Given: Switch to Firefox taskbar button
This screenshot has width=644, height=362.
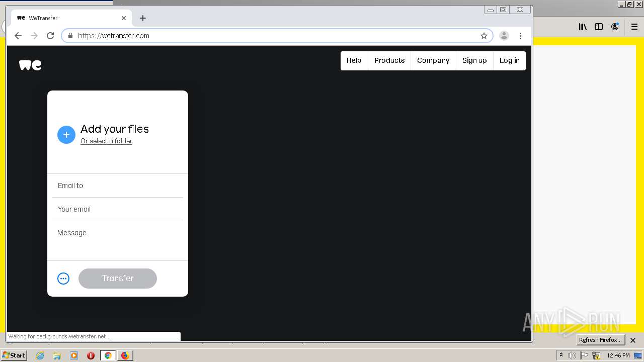Looking at the screenshot, I should pos(125,355).
